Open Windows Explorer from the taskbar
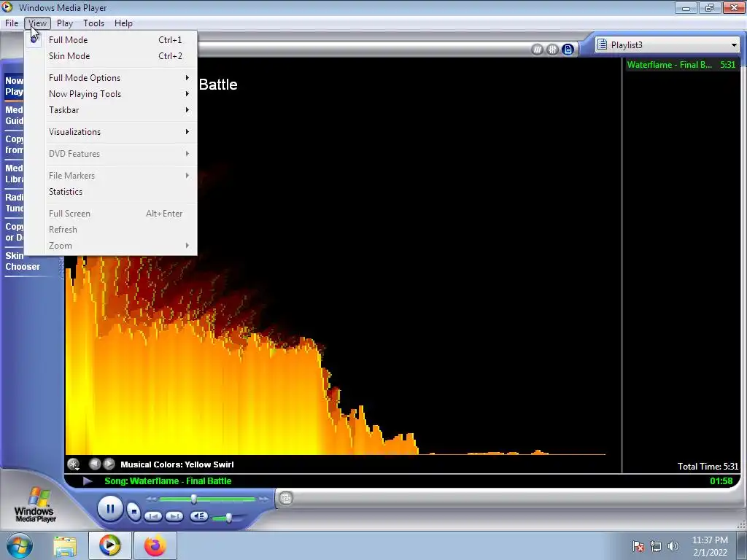 click(65, 545)
